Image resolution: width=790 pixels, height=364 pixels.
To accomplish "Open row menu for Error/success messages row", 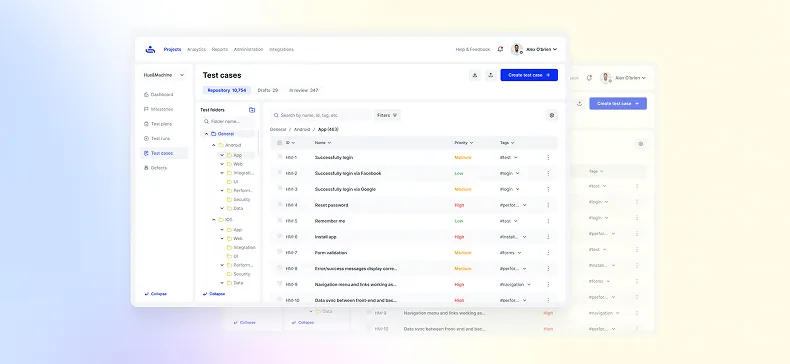I will 548,269.
